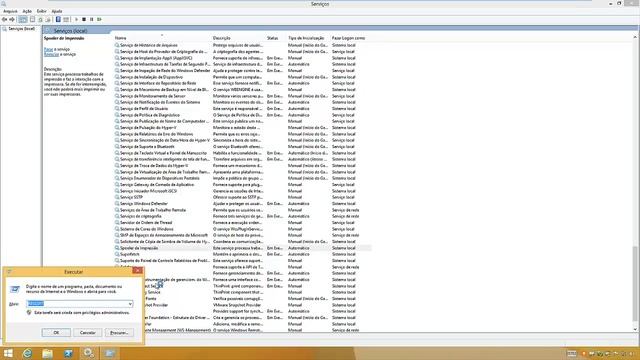This screenshot has height=360, width=640.
Task: Select Serviço de Instalação de Dispositivo row
Action: pos(242,77)
